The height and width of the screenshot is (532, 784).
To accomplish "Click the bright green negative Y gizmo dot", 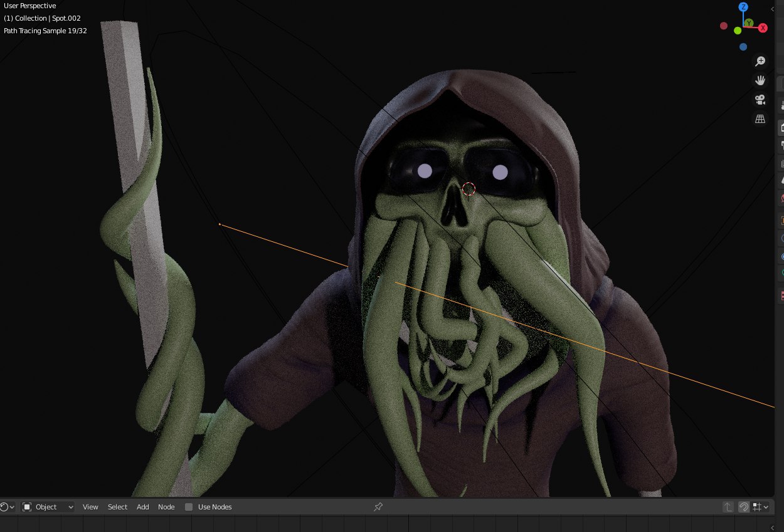I will 738,31.
